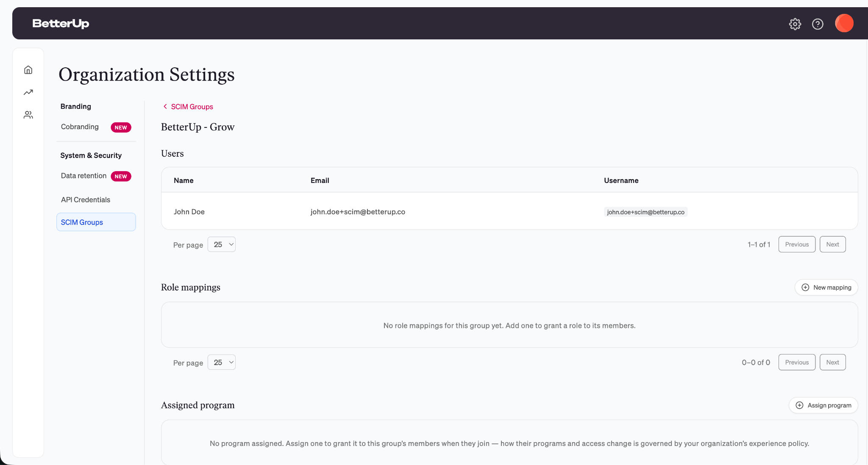Open the help question mark icon
Image resolution: width=868 pixels, height=465 pixels.
point(818,24)
